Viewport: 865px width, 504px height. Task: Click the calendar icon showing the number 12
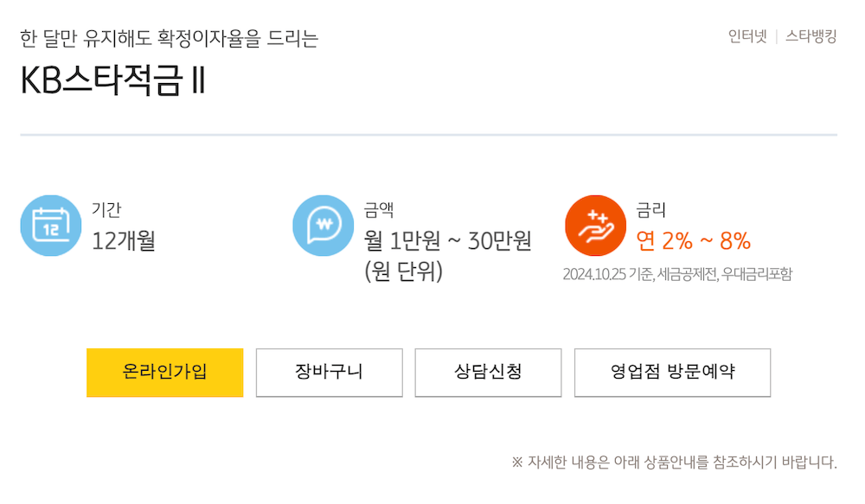coord(50,226)
